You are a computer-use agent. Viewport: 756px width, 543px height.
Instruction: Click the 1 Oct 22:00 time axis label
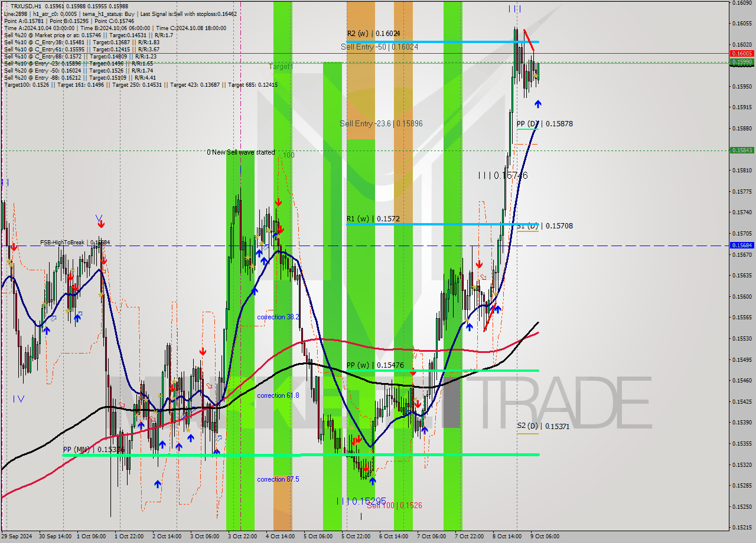(128, 537)
